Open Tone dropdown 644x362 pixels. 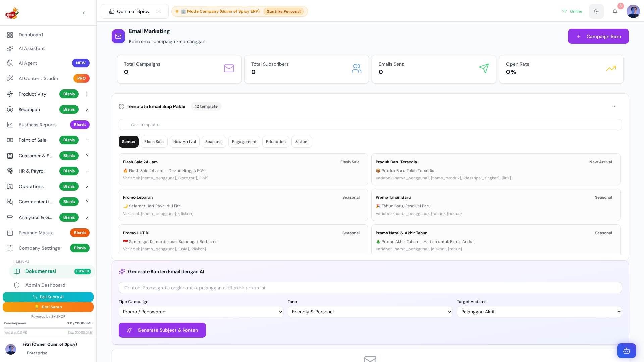370,312
